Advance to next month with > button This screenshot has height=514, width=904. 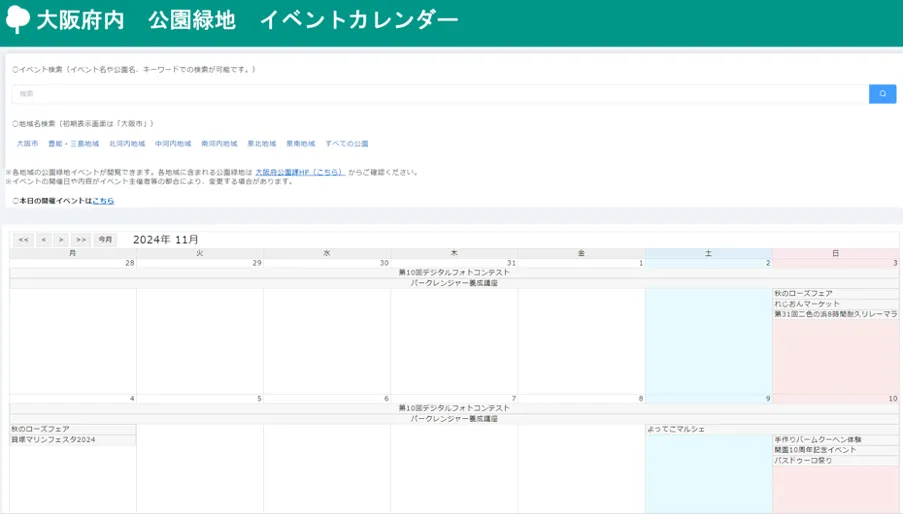(61, 240)
